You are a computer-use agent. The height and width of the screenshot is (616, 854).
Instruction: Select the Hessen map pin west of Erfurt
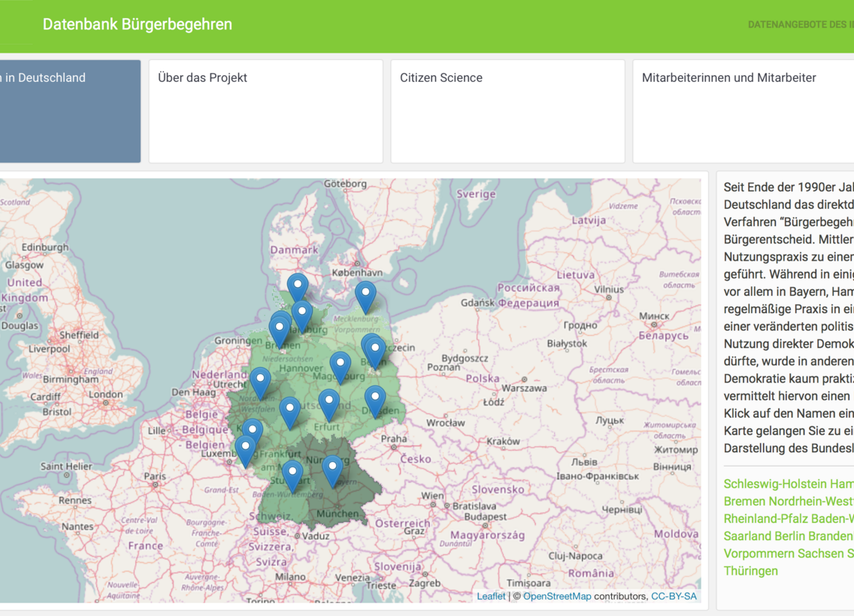[289, 412]
